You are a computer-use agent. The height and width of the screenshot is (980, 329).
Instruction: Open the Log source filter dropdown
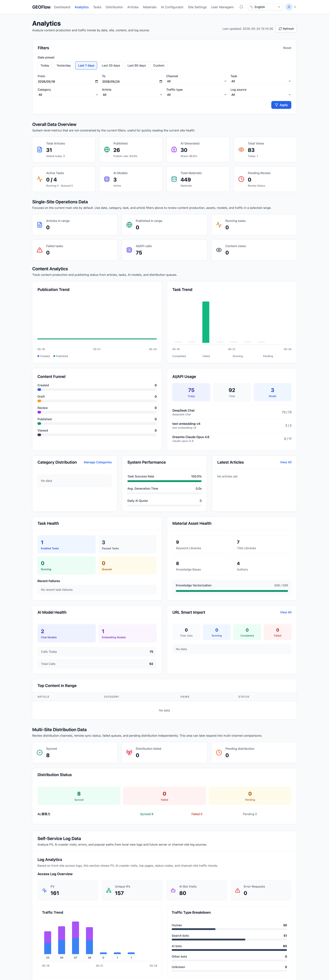coord(261,95)
